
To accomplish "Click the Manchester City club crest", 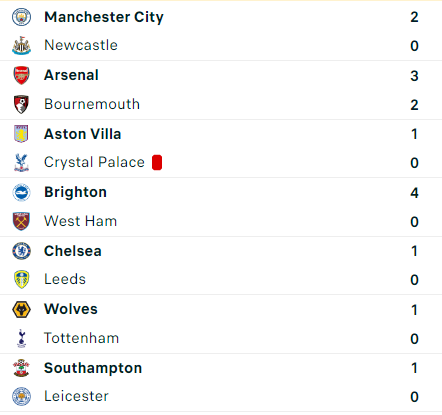I will click(x=21, y=17).
